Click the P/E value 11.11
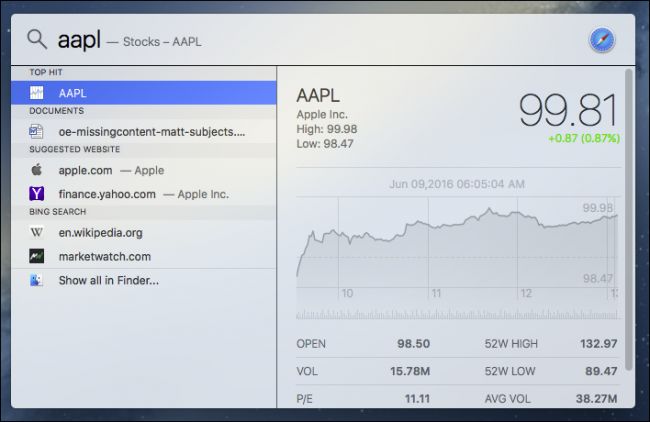650x422 pixels. pos(417,399)
